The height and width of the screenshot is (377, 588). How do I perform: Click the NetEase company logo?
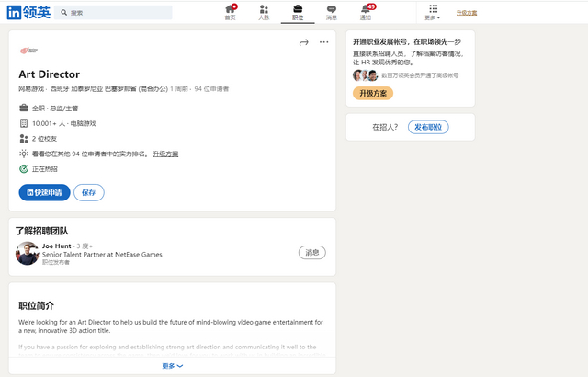(x=28, y=51)
